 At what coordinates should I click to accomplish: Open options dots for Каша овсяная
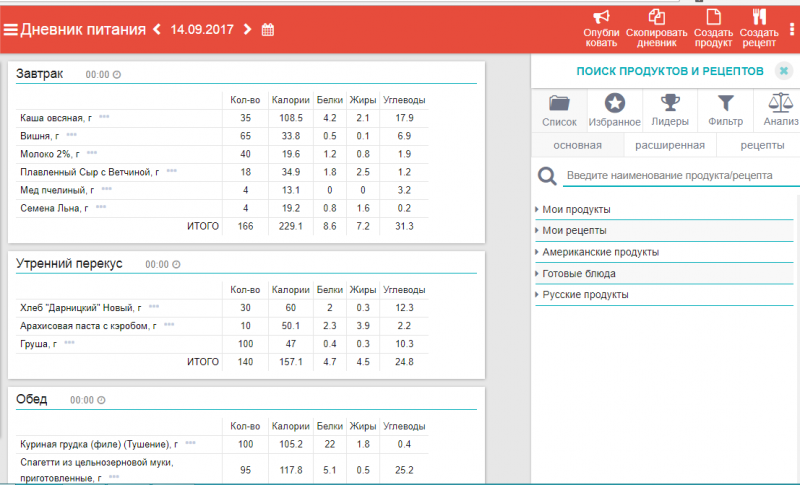tap(104, 118)
